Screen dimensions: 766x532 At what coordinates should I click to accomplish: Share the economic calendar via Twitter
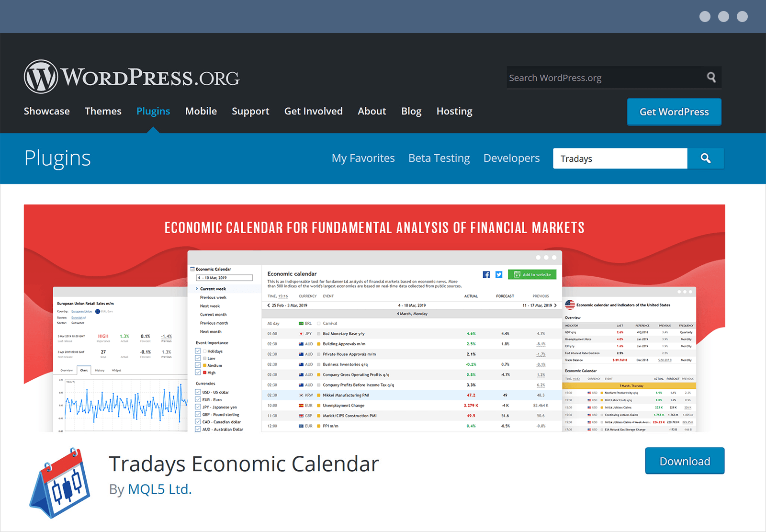[x=499, y=274]
